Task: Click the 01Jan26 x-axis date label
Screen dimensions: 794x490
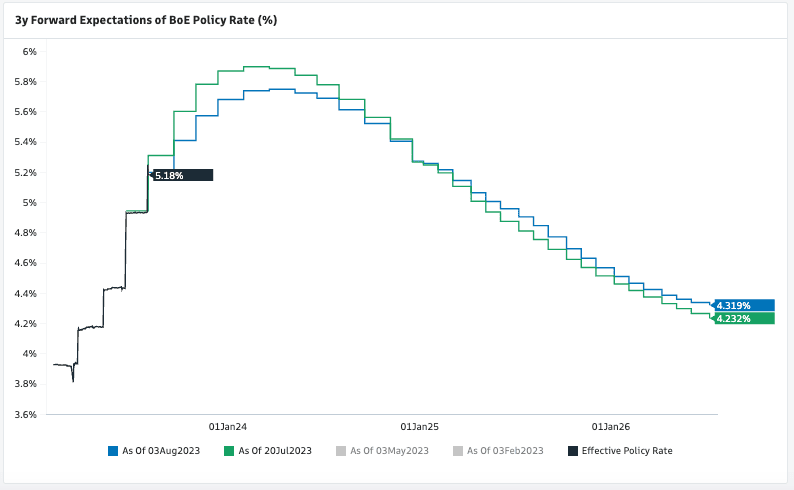Action: [x=610, y=426]
